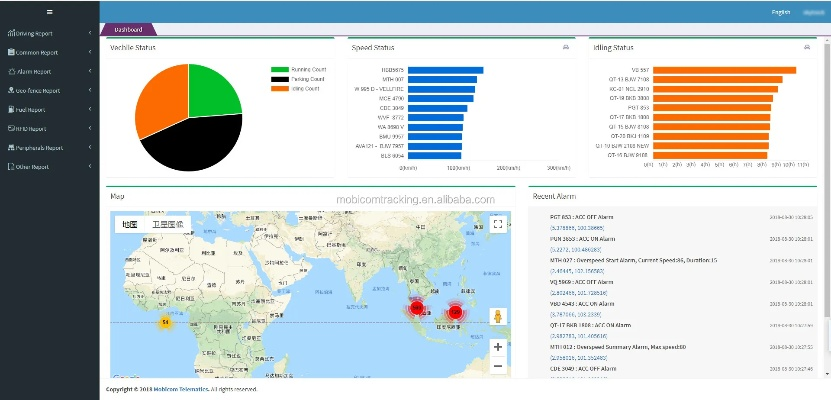Zoom in on the map
Image resolution: width=831 pixels, height=400 pixels.
(x=497, y=347)
